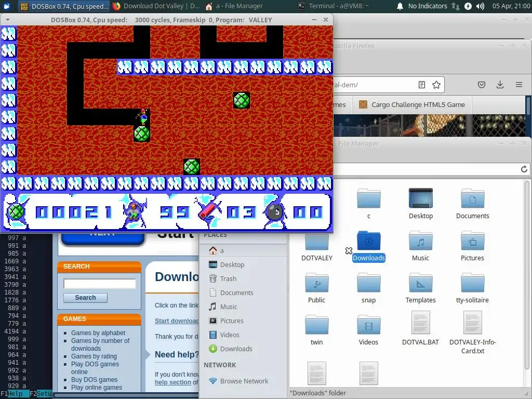Select the twin folder
The height and width of the screenshot is (399, 532).
(316, 325)
